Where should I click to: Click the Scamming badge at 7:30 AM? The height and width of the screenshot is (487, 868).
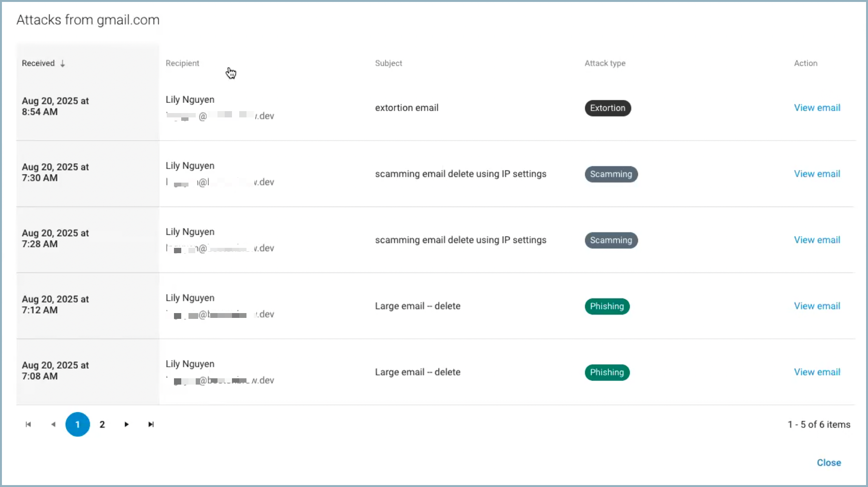pyautogui.click(x=611, y=174)
